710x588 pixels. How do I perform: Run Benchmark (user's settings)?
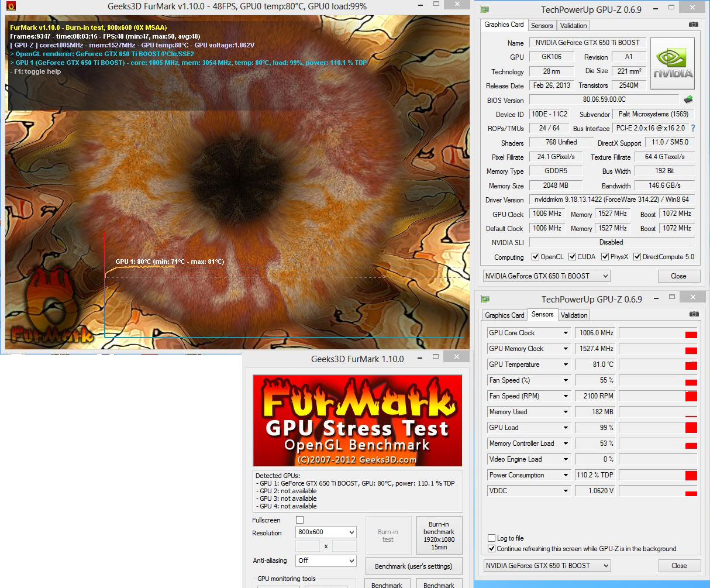point(413,566)
